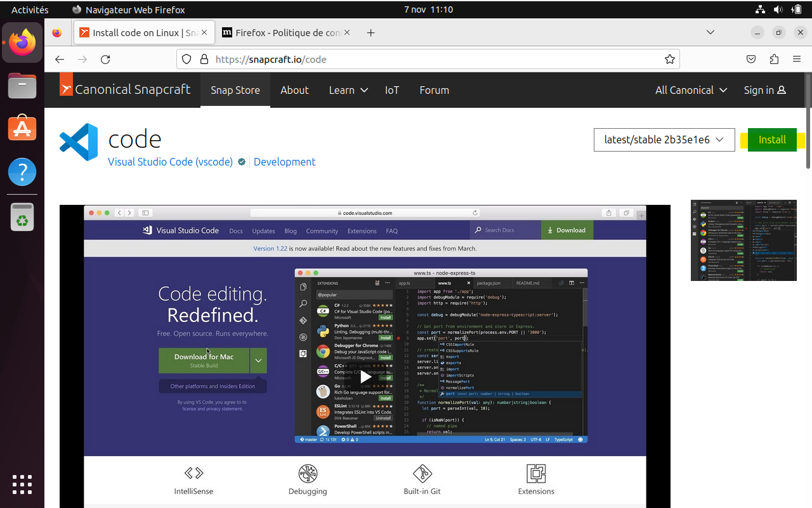This screenshot has height=508, width=812.
Task: Open the Development category link
Action: pyautogui.click(x=284, y=162)
